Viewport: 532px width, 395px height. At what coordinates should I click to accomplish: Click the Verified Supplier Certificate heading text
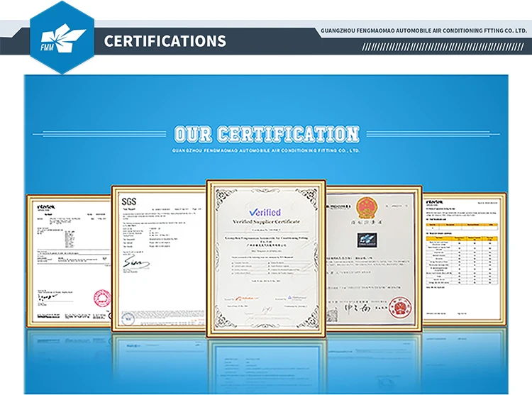(x=266, y=221)
